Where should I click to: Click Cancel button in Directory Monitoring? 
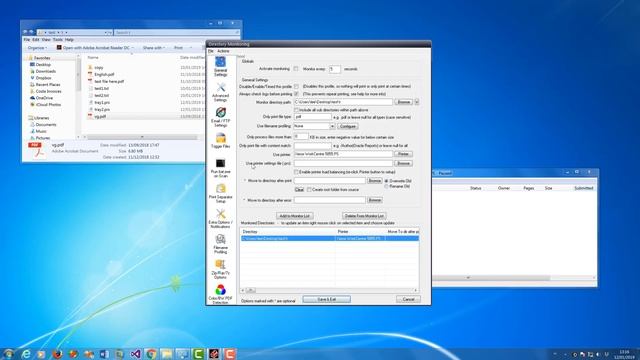408,300
